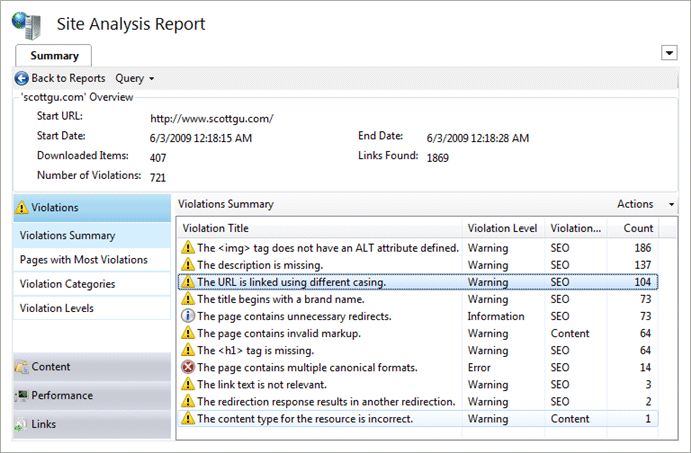Click the Site Analysis globe server icon

click(x=26, y=25)
